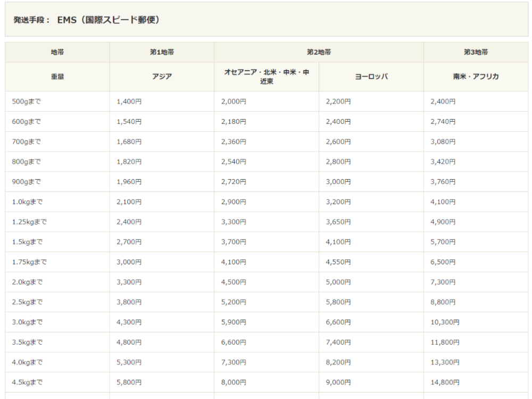Click the 南米・アフリカ column header
Image resolution: width=532 pixels, height=399 pixels.
point(476,77)
